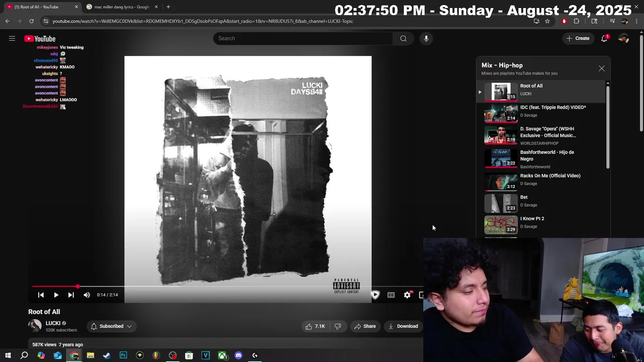Go back in browser history

click(7, 21)
